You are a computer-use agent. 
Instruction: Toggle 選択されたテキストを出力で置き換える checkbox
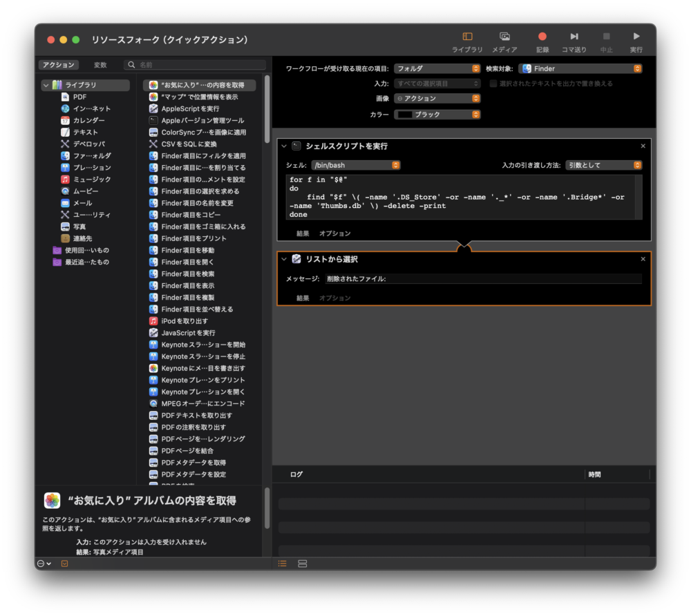493,84
